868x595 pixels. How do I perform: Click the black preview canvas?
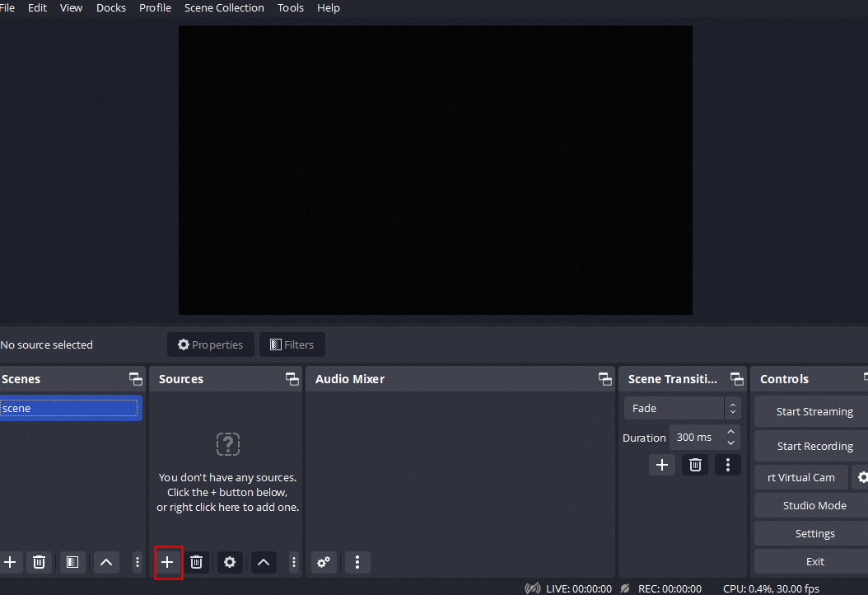pyautogui.click(x=435, y=170)
